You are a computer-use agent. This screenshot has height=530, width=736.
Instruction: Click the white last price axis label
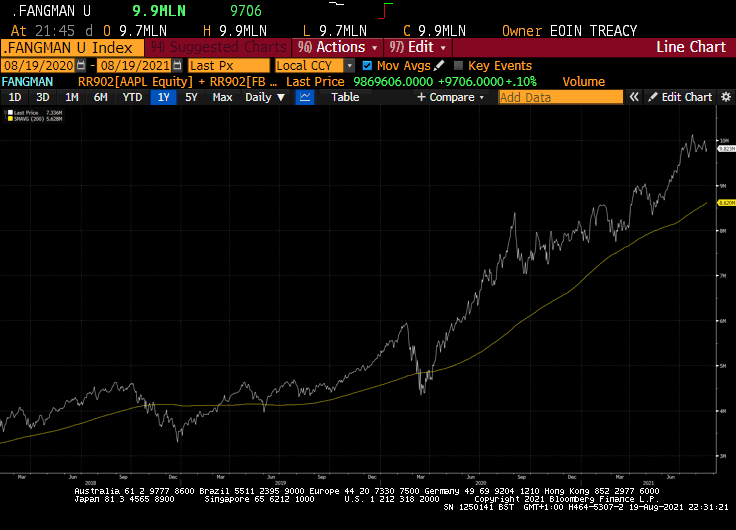(727, 149)
